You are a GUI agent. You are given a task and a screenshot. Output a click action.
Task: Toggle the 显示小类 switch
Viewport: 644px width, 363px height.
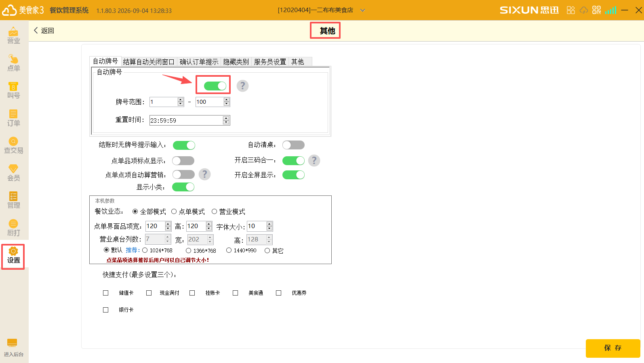[x=183, y=187]
